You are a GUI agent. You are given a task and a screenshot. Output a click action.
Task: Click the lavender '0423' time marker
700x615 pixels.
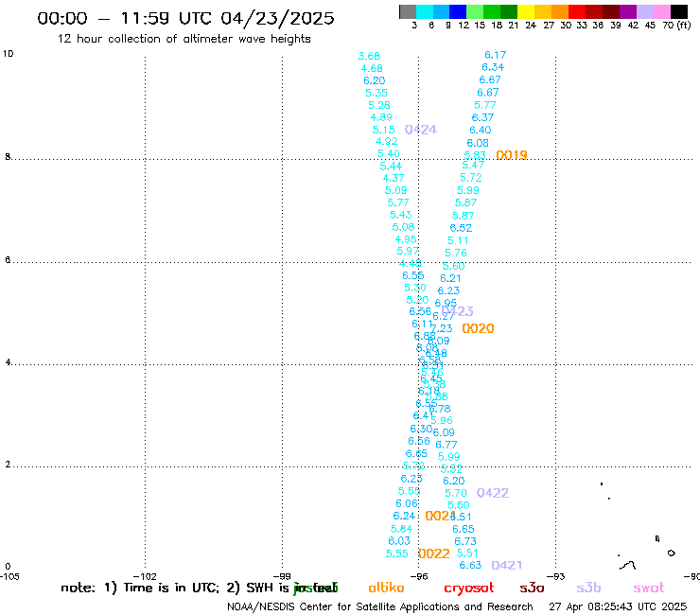pos(458,311)
